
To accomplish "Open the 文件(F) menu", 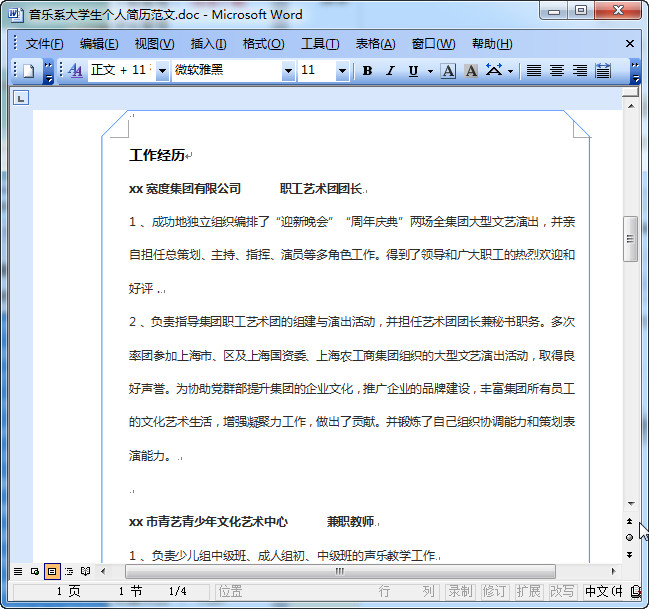I will tap(44, 44).
